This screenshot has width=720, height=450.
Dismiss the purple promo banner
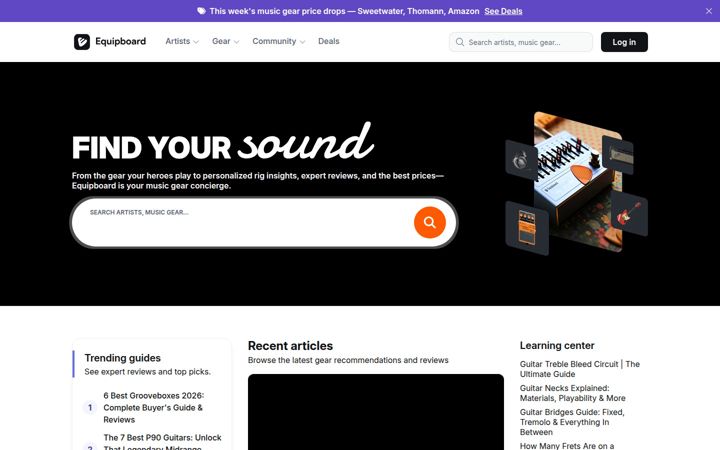709,11
